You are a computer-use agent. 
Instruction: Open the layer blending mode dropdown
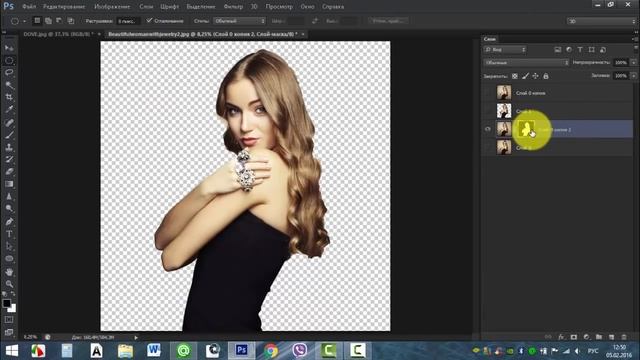coord(527,62)
